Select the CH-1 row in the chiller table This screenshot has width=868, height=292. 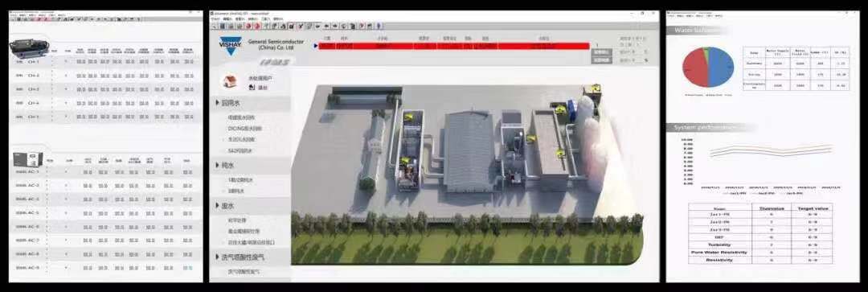click(x=105, y=61)
